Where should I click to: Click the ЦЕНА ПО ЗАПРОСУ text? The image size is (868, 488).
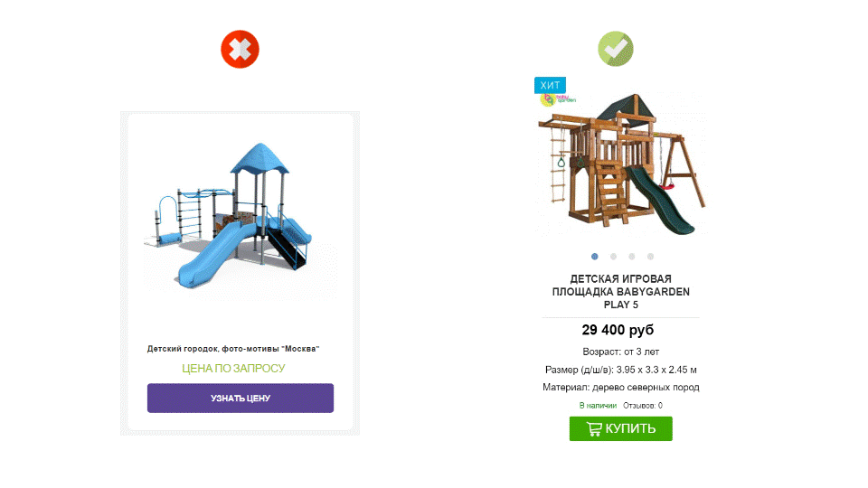[233, 369]
